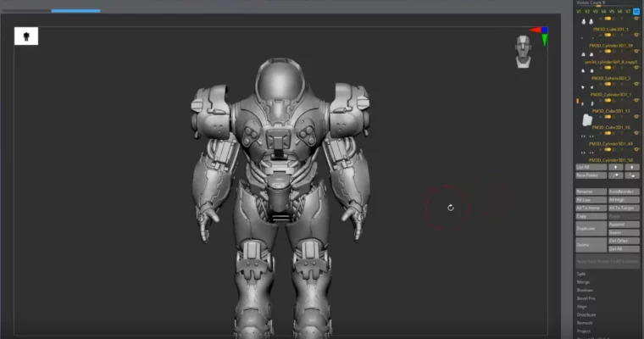Switch to the V5 visibility set
Screen dimensions: 644x339
[612, 12]
